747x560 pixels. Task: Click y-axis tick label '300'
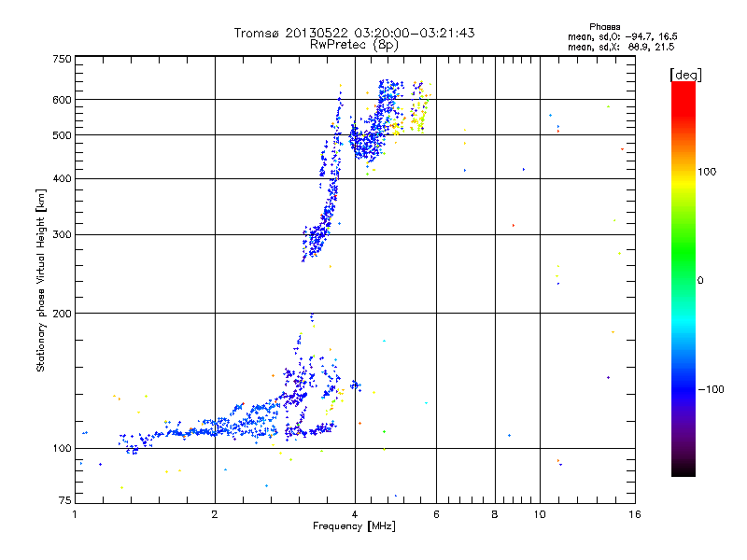click(x=62, y=235)
